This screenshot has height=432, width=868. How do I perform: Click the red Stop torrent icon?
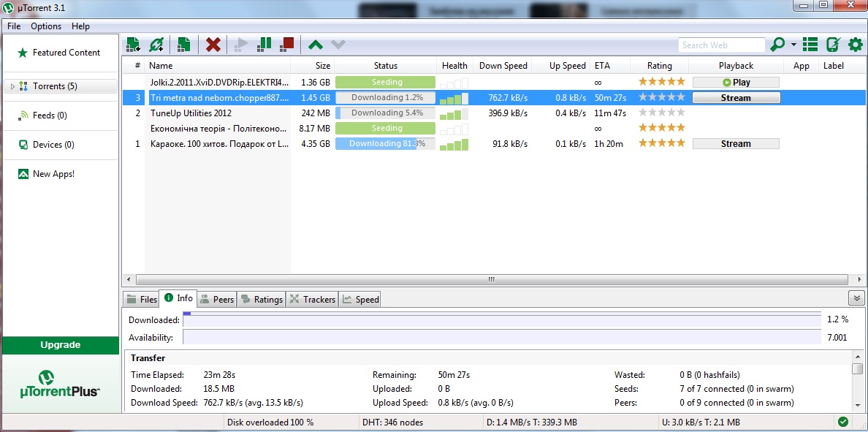[286, 45]
